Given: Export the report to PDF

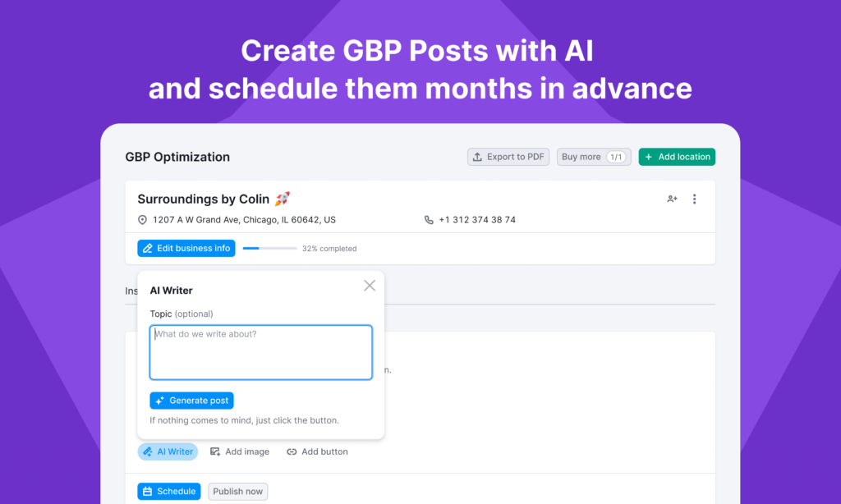Looking at the screenshot, I should (508, 157).
